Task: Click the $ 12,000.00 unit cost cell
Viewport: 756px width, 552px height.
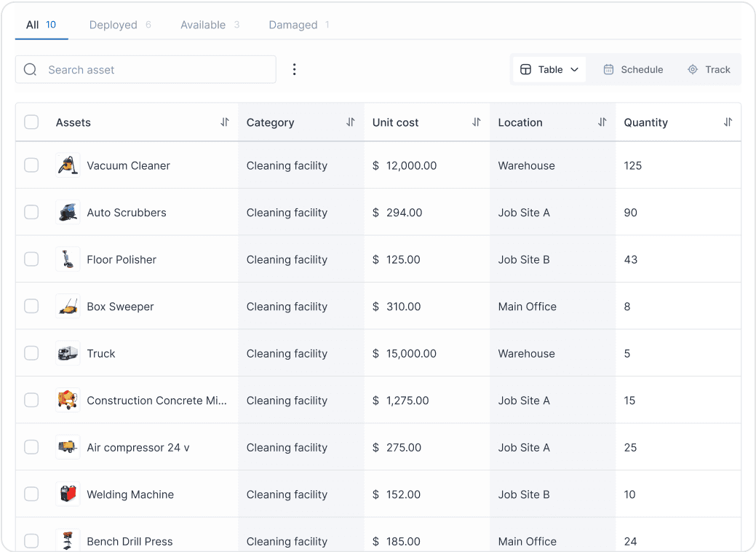Action: pyautogui.click(x=405, y=165)
